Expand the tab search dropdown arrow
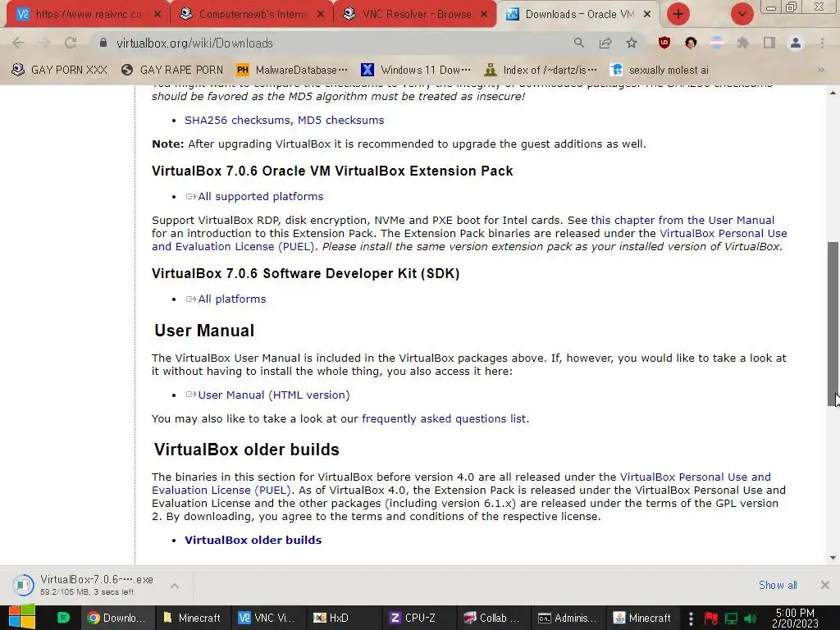Image resolution: width=840 pixels, height=630 pixels. coord(742,14)
